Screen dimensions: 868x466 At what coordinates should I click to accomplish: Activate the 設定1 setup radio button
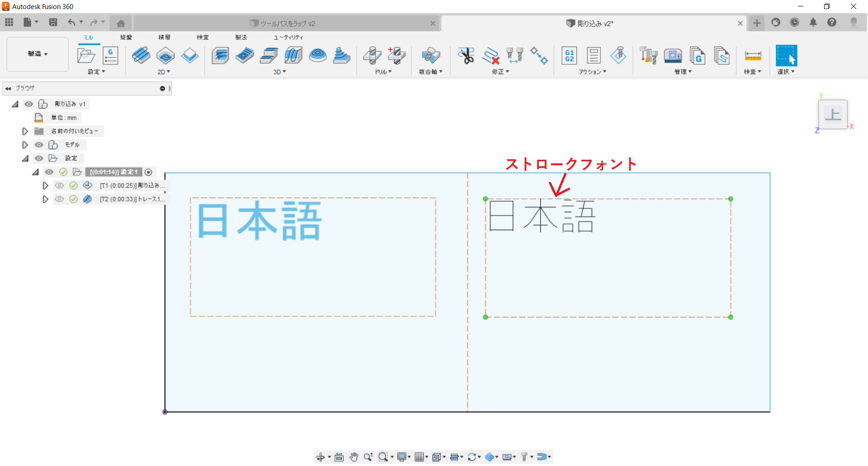(148, 172)
